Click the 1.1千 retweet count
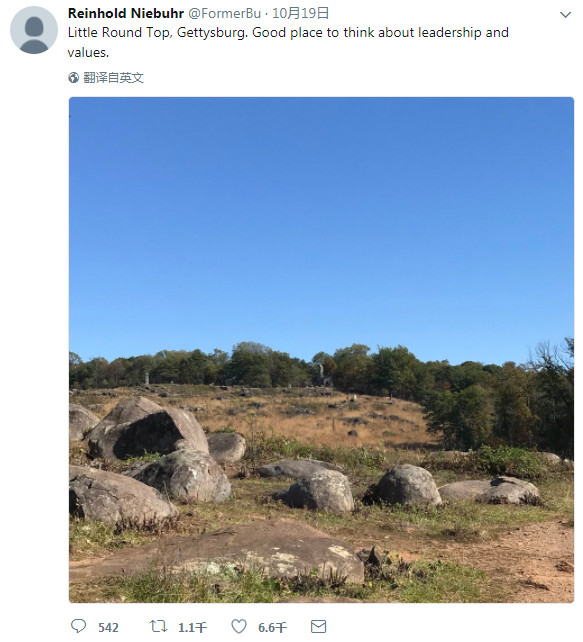The width and height of the screenshot is (583, 642). tap(192, 627)
